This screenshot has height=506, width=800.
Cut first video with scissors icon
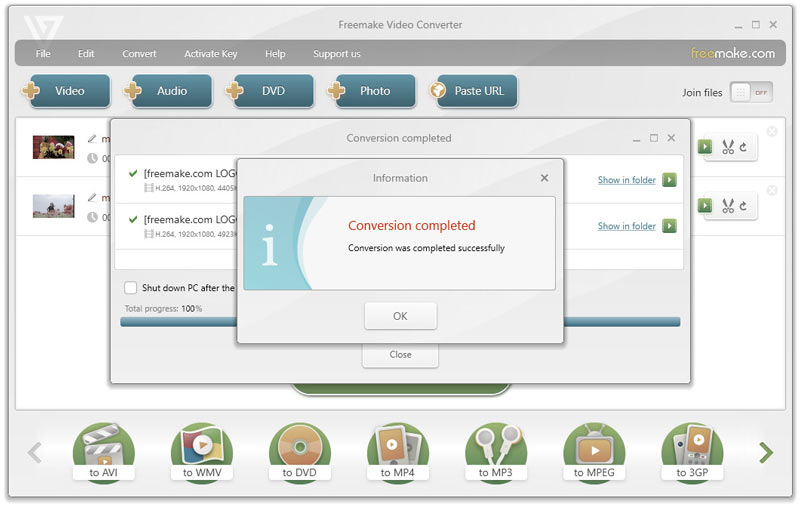coord(728,147)
